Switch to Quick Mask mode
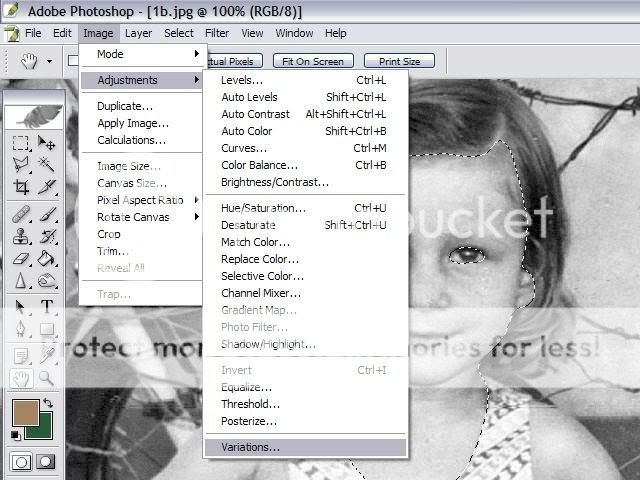 (x=46, y=462)
